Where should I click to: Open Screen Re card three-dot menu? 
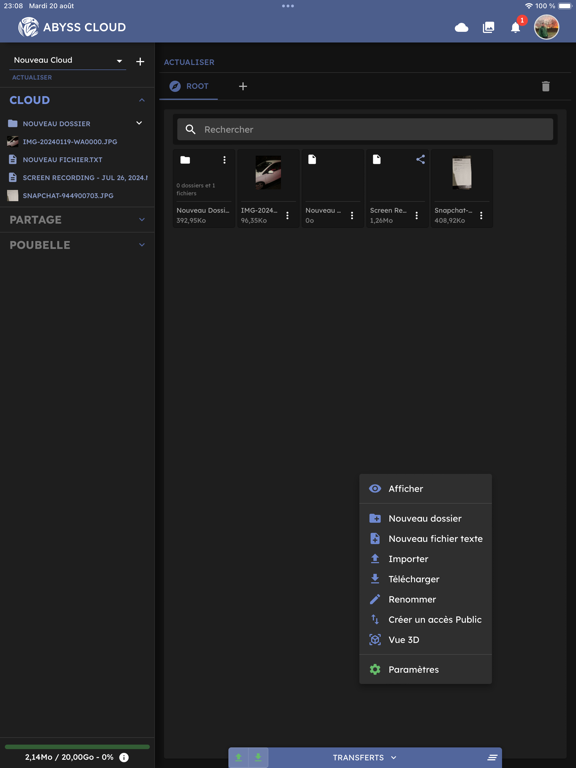(x=416, y=216)
